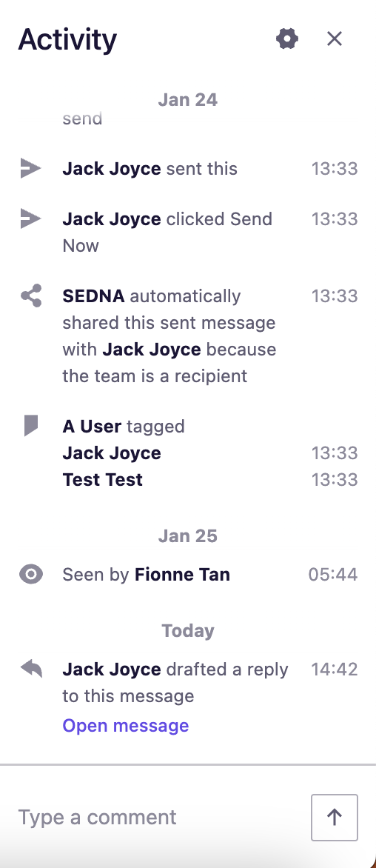376x868 pixels.
Task: Click the Activity panel title
Action: coord(67,39)
